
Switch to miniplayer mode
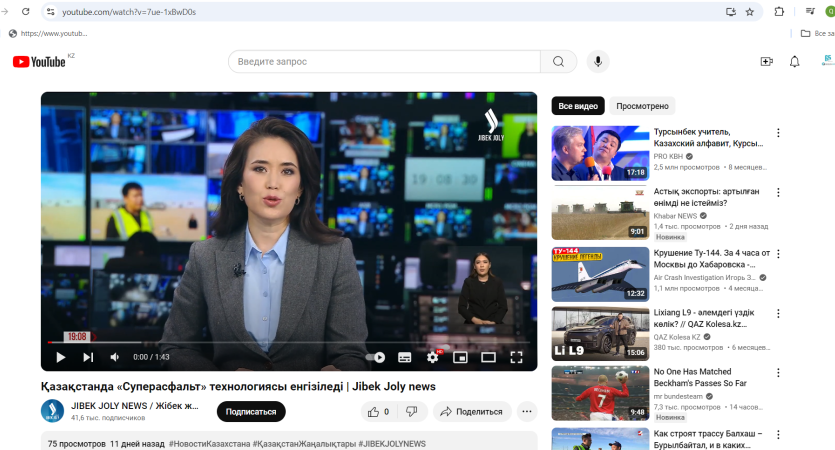[x=460, y=357]
